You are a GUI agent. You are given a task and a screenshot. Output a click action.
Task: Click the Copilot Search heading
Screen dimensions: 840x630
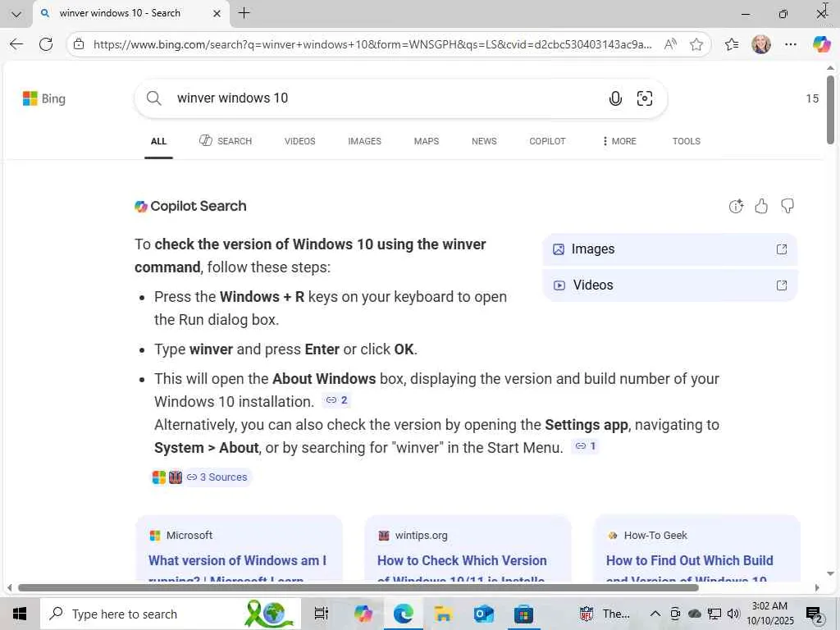click(x=199, y=206)
